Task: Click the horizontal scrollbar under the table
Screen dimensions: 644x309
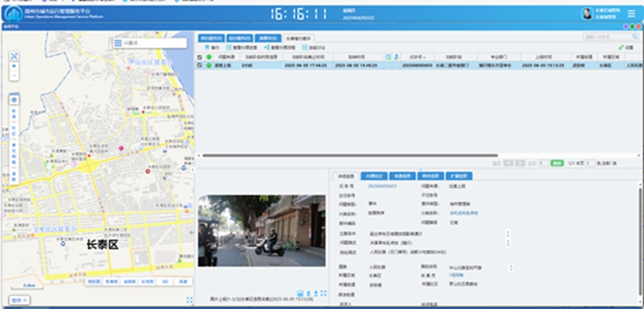Action: 350,155
